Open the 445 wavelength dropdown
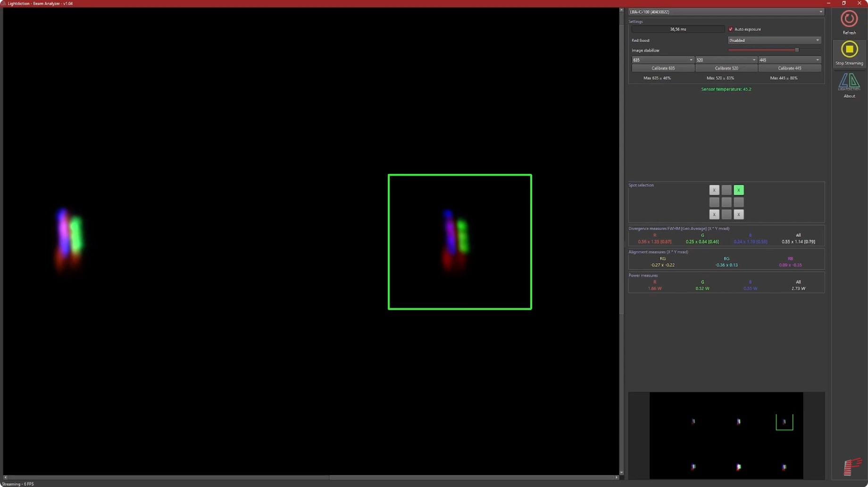The height and width of the screenshot is (487, 868). pos(789,60)
